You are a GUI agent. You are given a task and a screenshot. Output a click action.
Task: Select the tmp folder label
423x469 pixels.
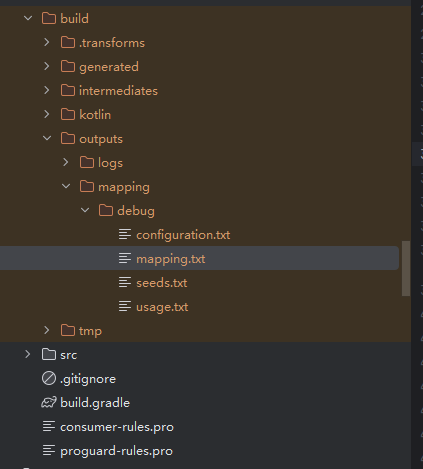(x=90, y=331)
